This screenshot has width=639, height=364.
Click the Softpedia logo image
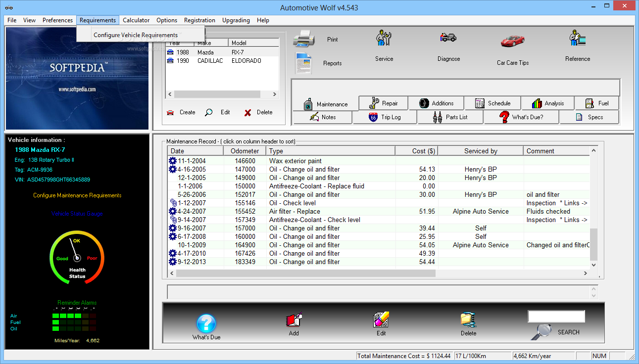click(77, 78)
